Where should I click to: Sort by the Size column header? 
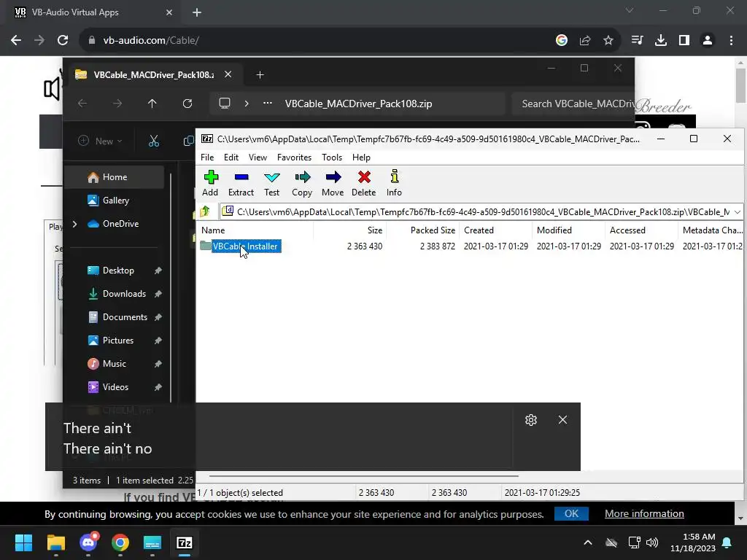point(349,230)
